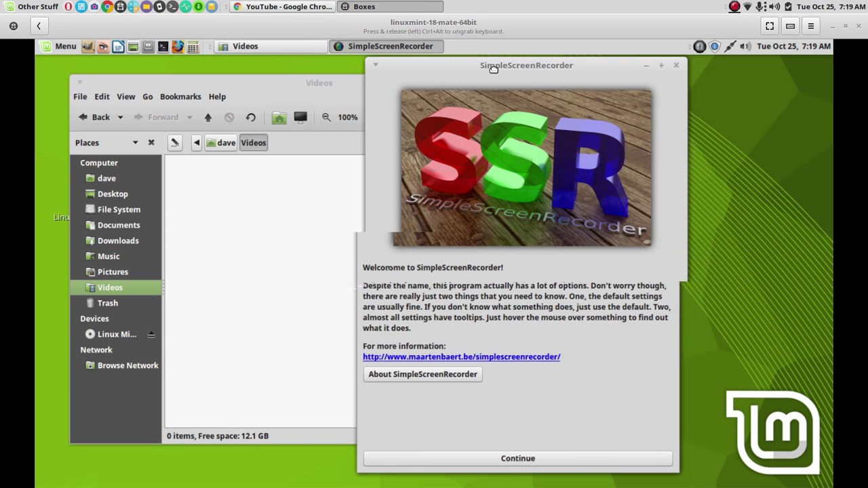
Task: Toggle the location bar edit mode button
Action: point(175,142)
